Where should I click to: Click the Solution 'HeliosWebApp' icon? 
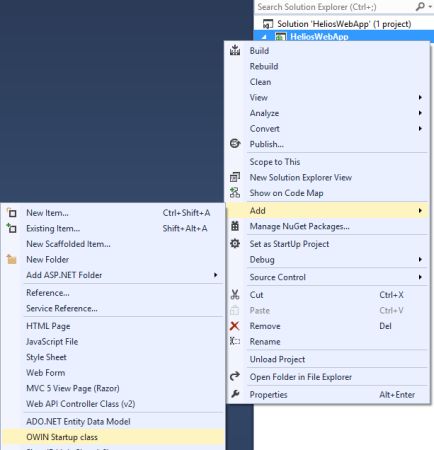[268, 24]
